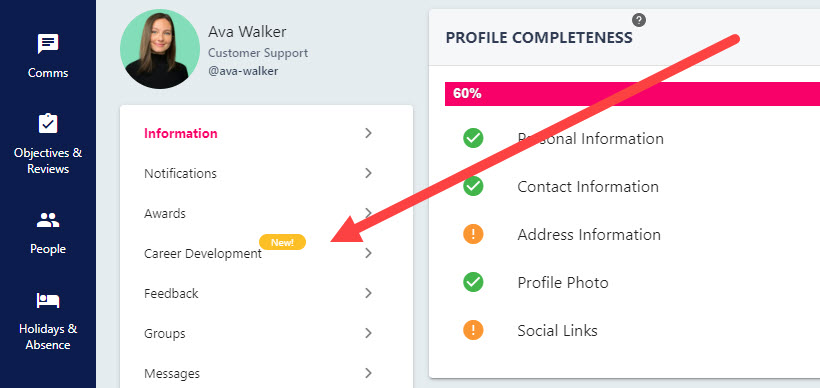Expand the Feedback chevron arrow
This screenshot has height=388, width=820.
coord(369,293)
